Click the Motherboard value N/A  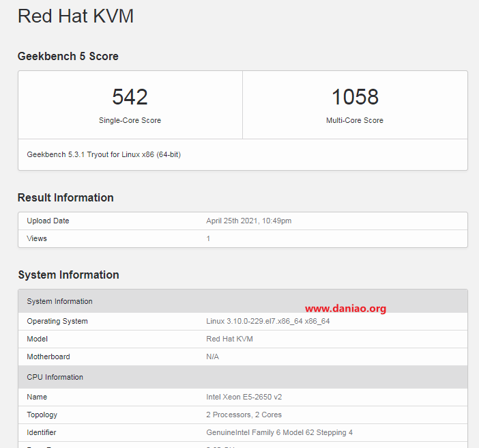[x=213, y=356]
